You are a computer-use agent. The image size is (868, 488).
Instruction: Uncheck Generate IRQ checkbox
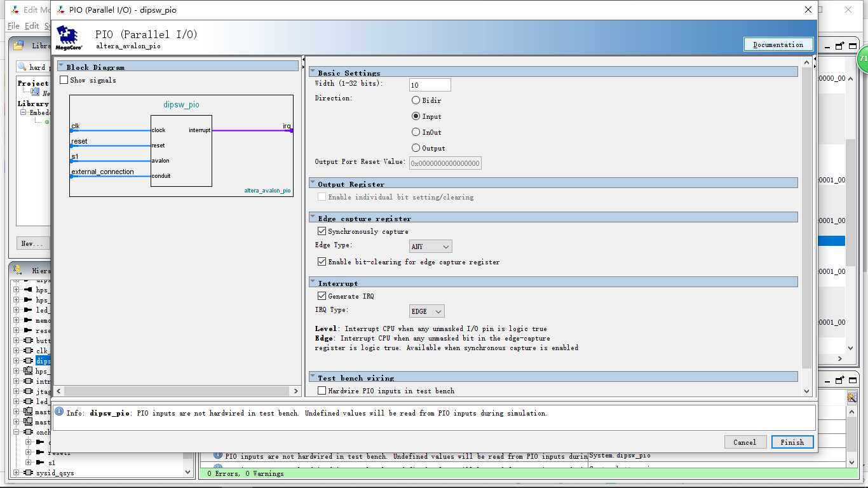pyautogui.click(x=322, y=296)
